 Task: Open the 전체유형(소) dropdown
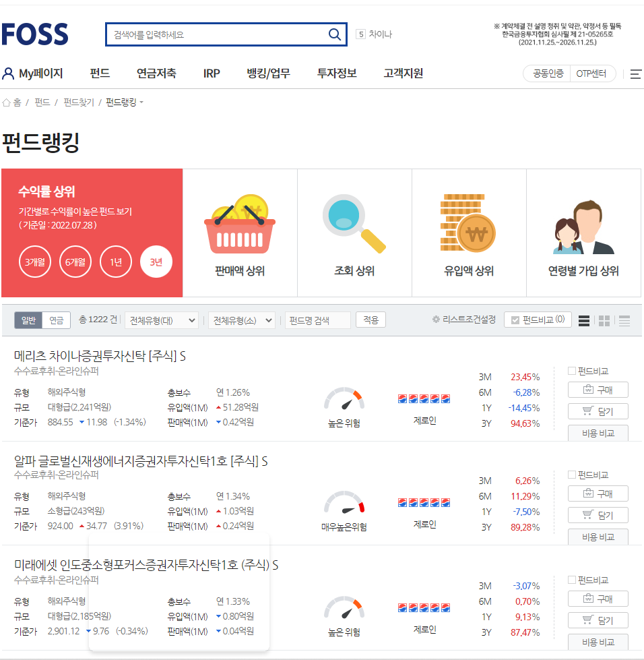click(x=241, y=320)
